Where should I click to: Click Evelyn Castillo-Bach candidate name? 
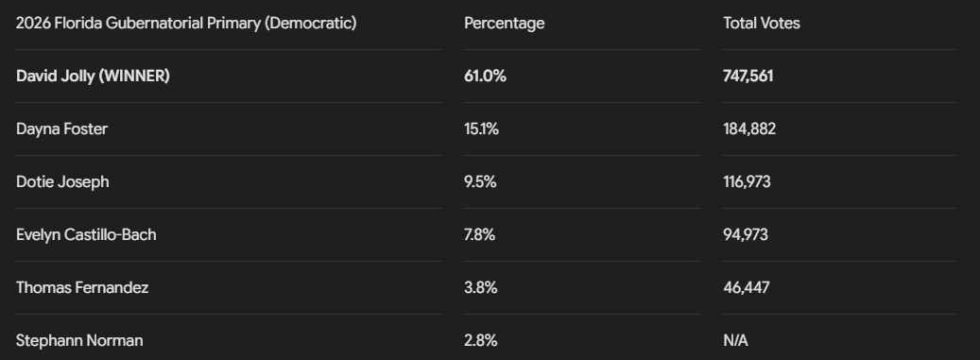pyautogui.click(x=86, y=235)
